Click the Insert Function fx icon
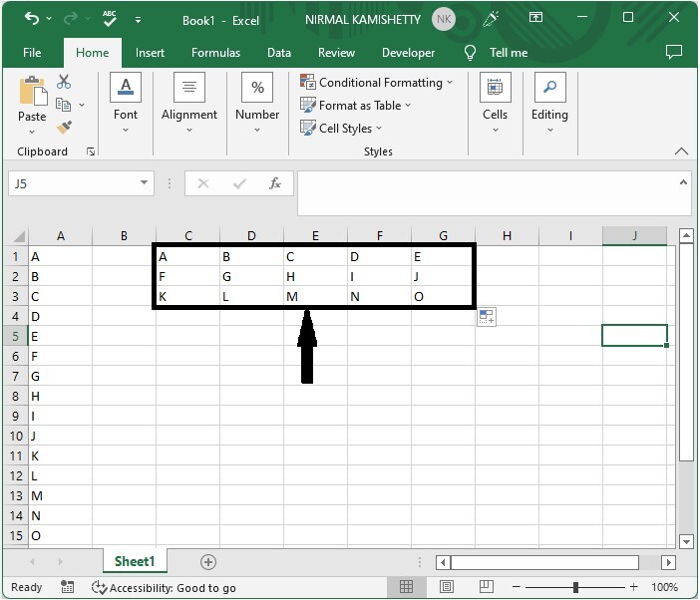This screenshot has width=700, height=600. coord(275,183)
